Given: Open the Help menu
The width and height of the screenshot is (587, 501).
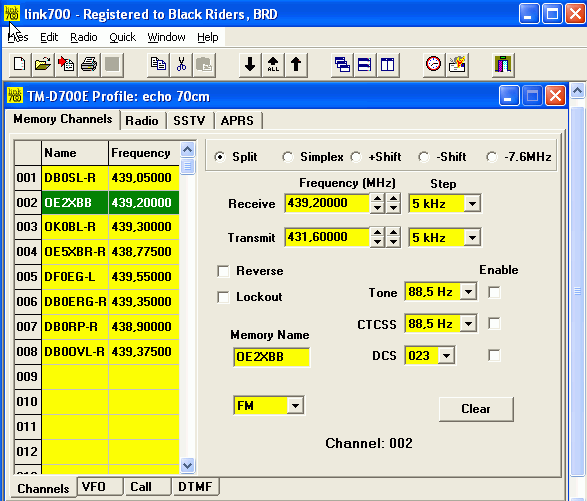Looking at the screenshot, I should point(208,37).
